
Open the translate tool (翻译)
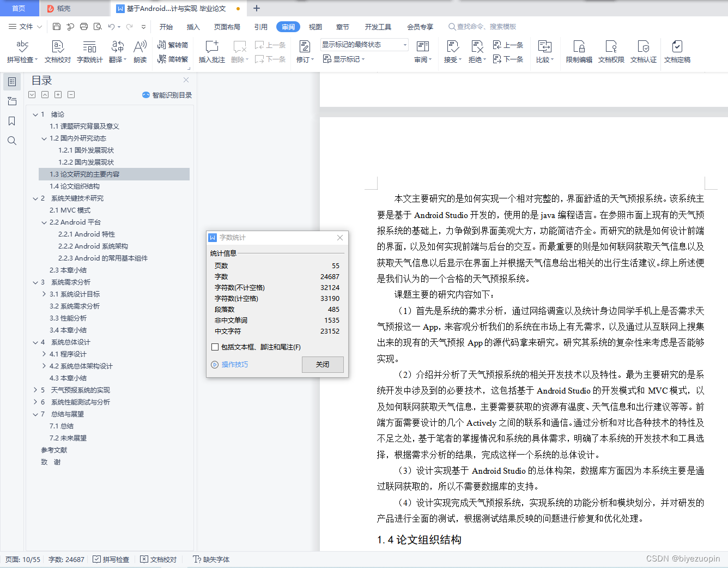click(117, 52)
